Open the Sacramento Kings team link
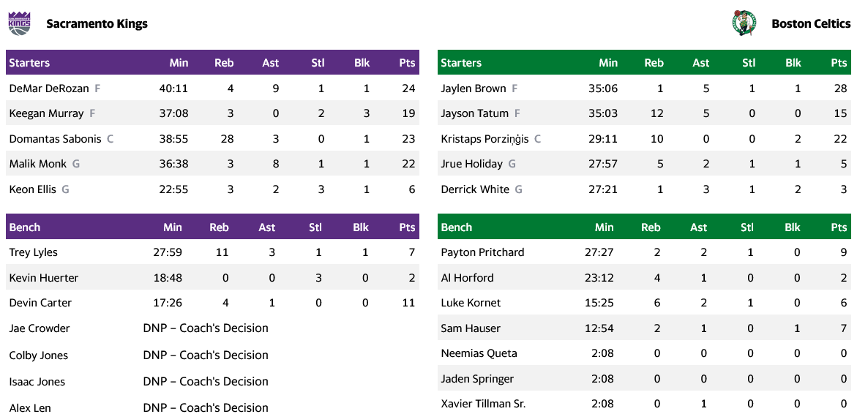The height and width of the screenshot is (414, 868). pos(97,23)
